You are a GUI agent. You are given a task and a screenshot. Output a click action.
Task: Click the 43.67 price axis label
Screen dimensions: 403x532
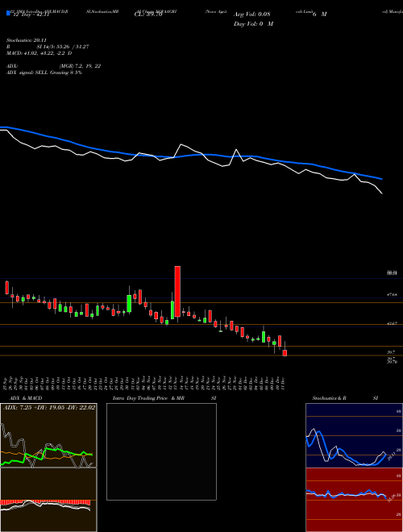point(392,324)
